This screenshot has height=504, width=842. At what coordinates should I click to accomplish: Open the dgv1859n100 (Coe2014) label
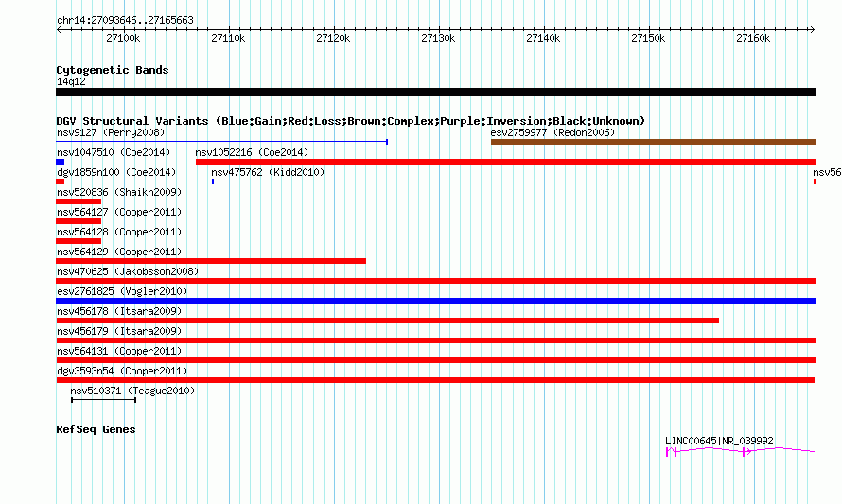(116, 172)
